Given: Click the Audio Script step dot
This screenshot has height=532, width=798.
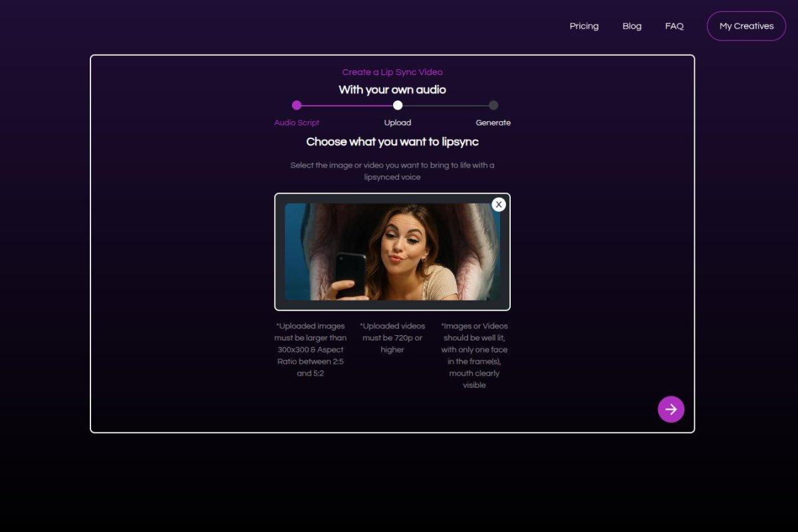Looking at the screenshot, I should coord(297,105).
